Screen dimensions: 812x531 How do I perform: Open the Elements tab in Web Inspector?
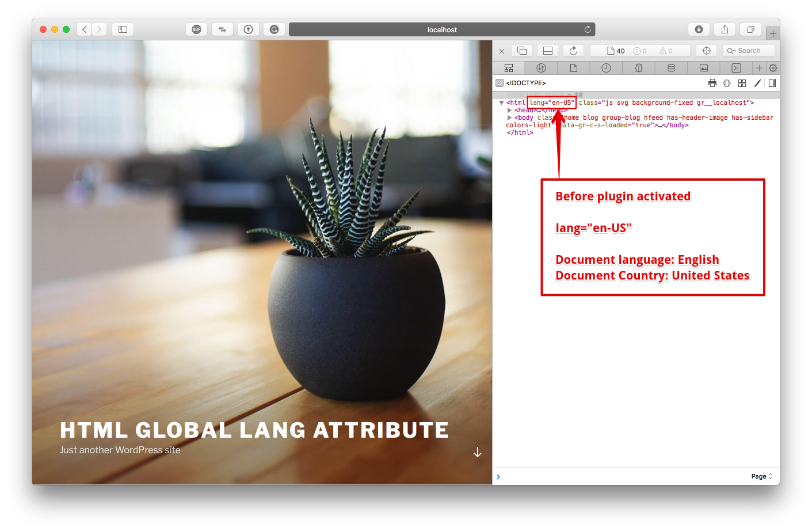pyautogui.click(x=509, y=68)
